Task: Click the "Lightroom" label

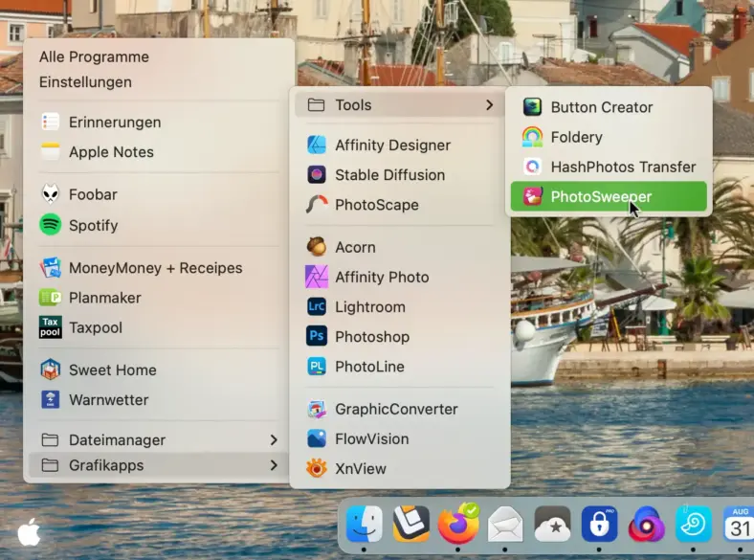Action: [x=370, y=306]
